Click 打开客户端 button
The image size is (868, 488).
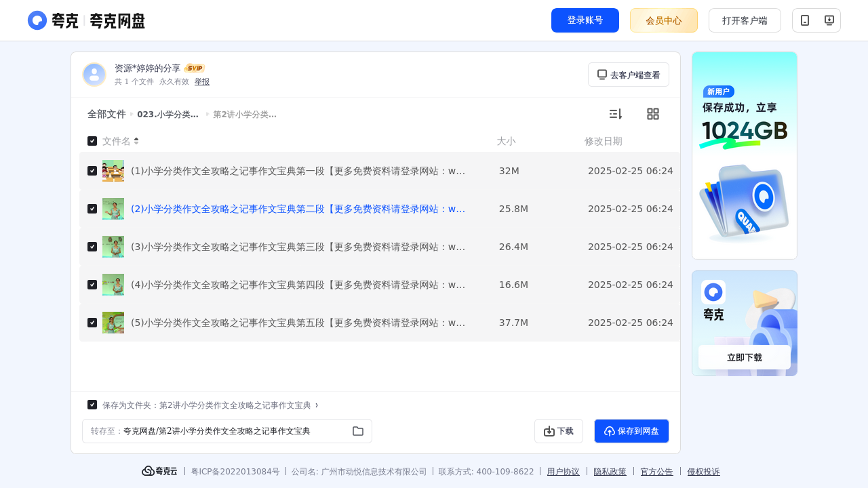tap(745, 20)
